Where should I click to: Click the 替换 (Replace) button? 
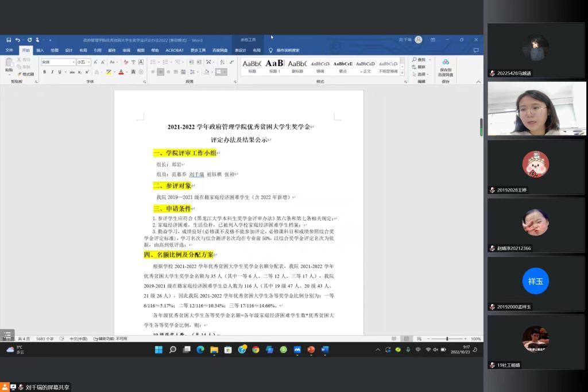point(421,67)
